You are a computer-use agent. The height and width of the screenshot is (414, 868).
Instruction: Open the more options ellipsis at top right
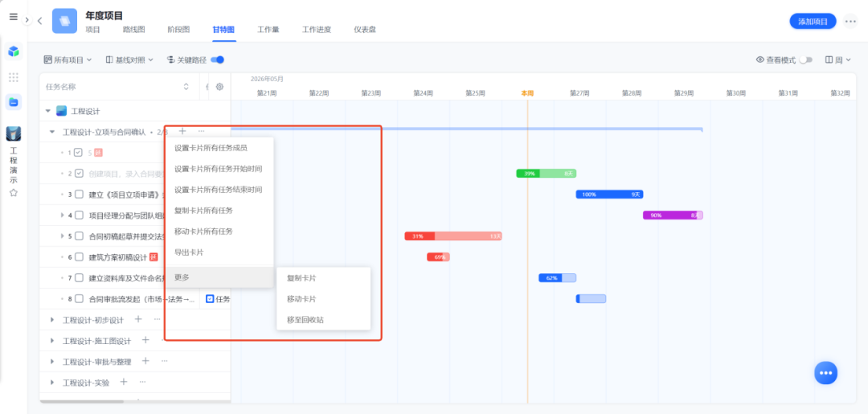click(x=850, y=22)
